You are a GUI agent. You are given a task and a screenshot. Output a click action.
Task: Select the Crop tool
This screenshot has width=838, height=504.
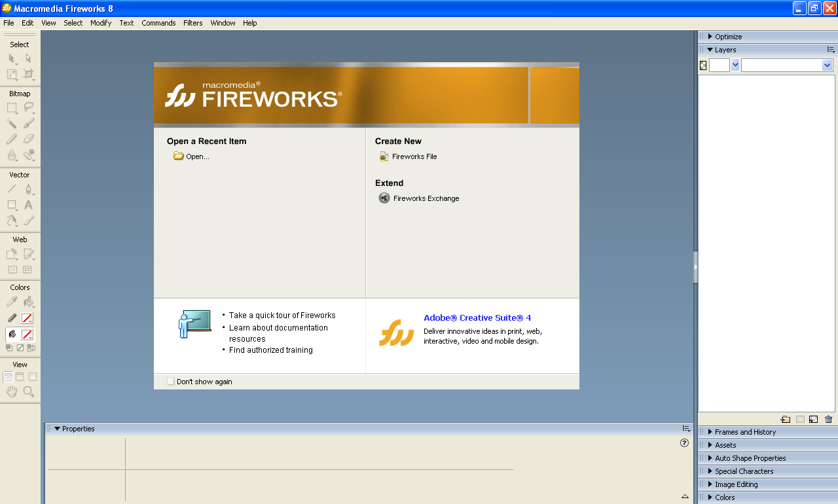click(x=28, y=74)
